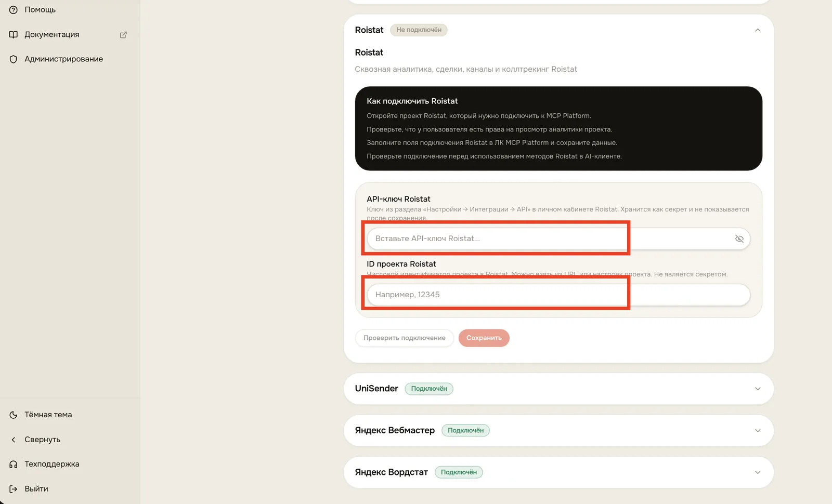Click the external link icon beside Документация
The height and width of the screenshot is (504, 832).
click(123, 35)
